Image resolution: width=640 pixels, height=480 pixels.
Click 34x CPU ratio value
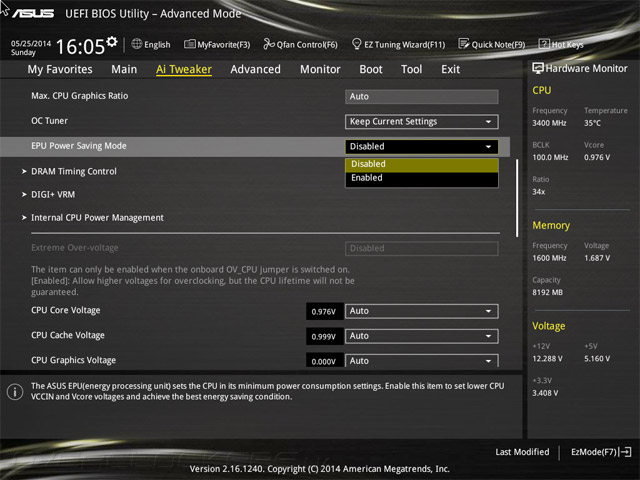tap(539, 191)
